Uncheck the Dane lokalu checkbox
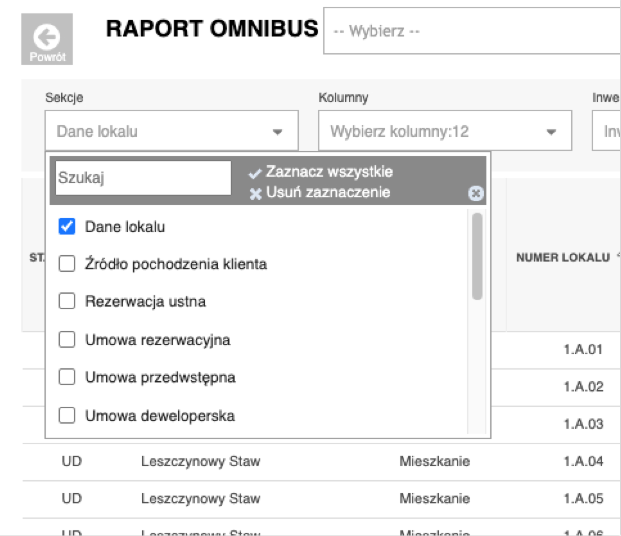 [x=67, y=227]
